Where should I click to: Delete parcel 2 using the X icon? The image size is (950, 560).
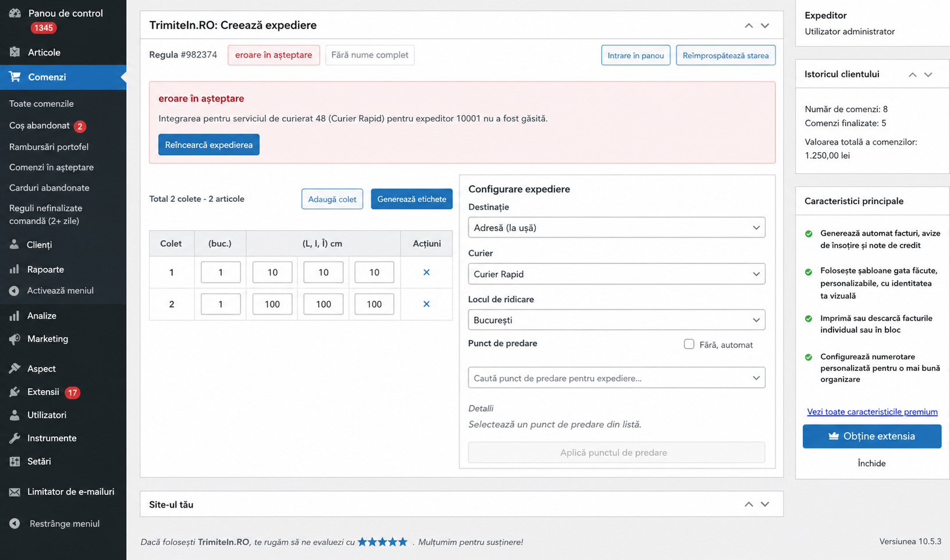coord(426,304)
